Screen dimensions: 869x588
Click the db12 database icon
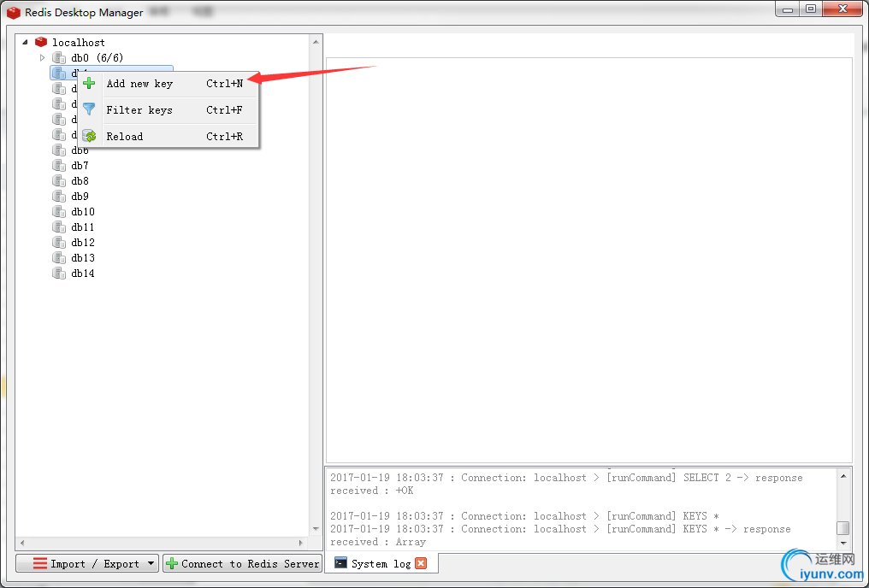59,243
